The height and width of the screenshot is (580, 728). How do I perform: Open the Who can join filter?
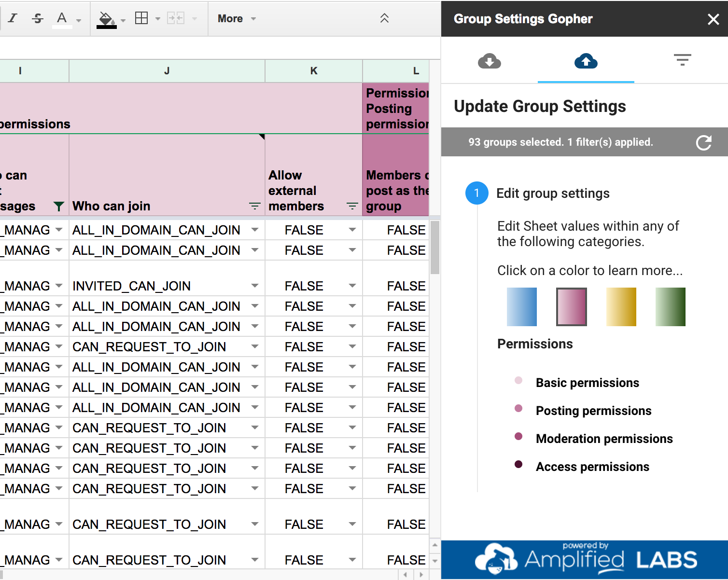click(254, 207)
